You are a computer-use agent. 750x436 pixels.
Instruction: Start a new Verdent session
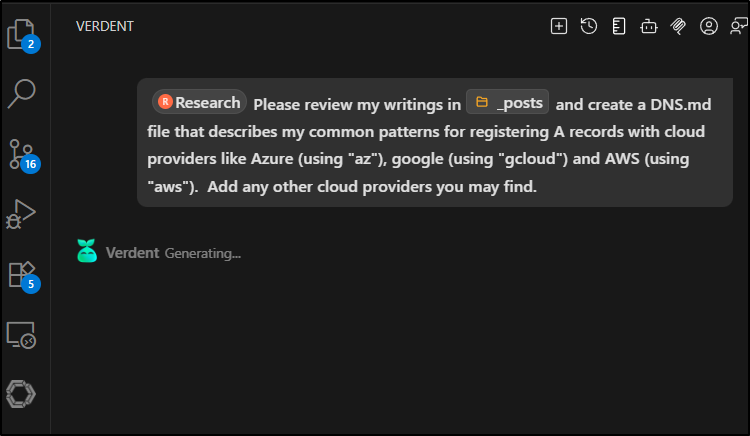[x=559, y=26]
